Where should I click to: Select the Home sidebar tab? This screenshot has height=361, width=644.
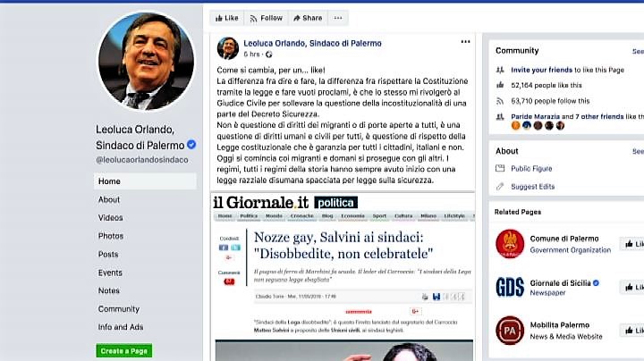tap(145, 181)
